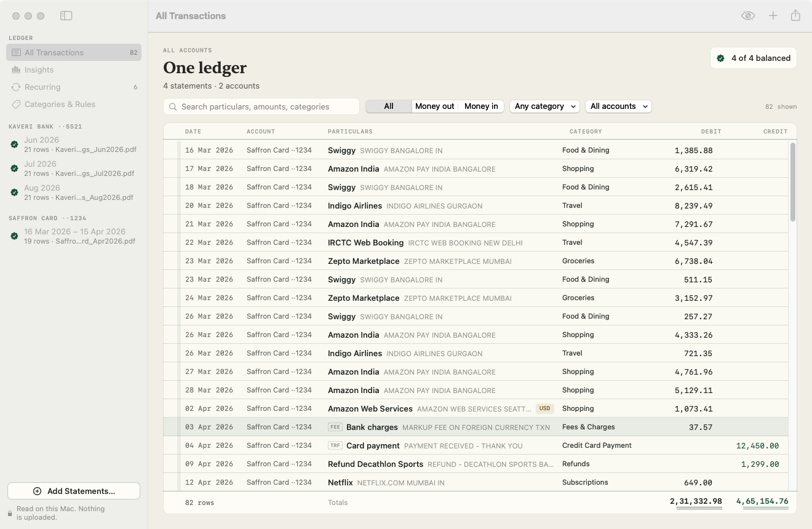
Task: Open the share export icon
Action: pyautogui.click(x=795, y=15)
